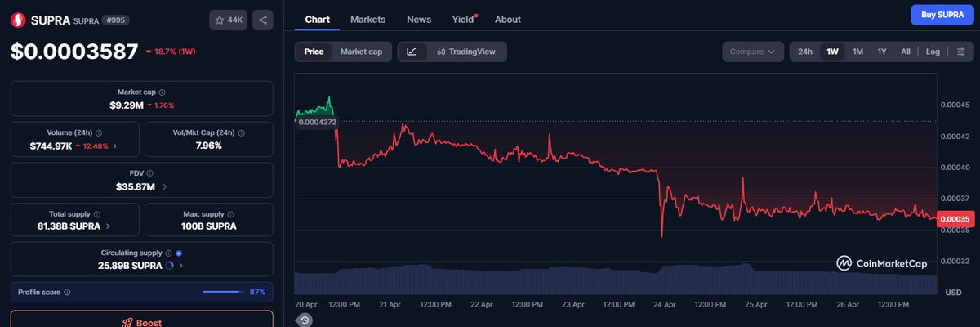Expand Volume (24h) details chevron
Viewport: 980px width, 327px height.
114,146
